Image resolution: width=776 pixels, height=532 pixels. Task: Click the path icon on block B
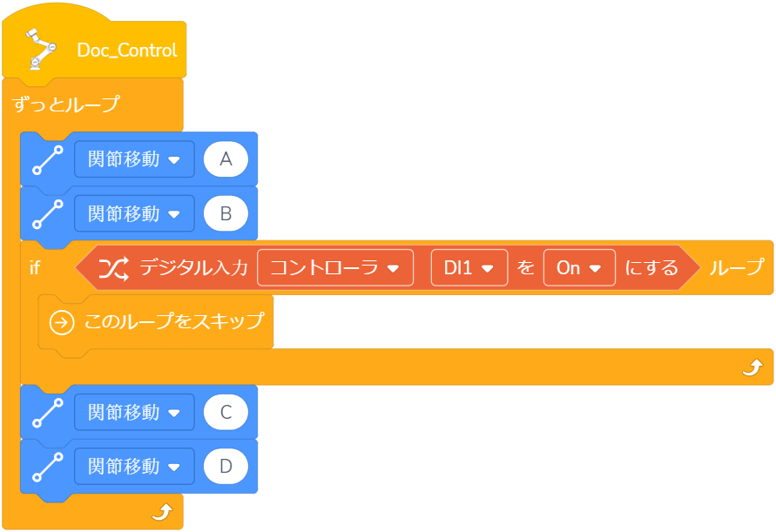click(47, 214)
